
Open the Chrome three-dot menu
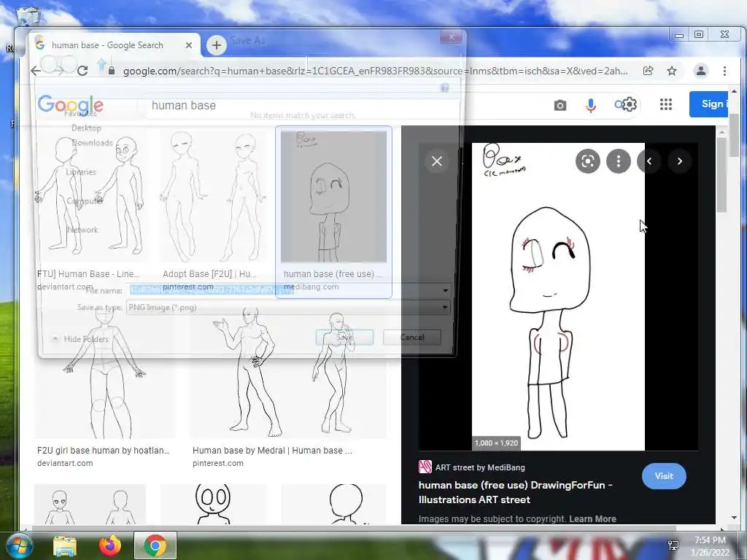(x=724, y=71)
